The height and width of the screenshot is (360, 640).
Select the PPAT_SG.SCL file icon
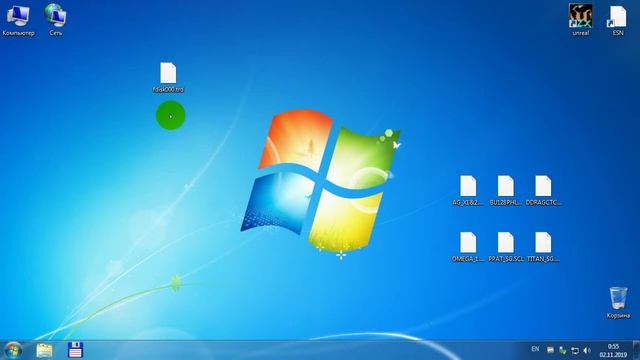(x=506, y=247)
